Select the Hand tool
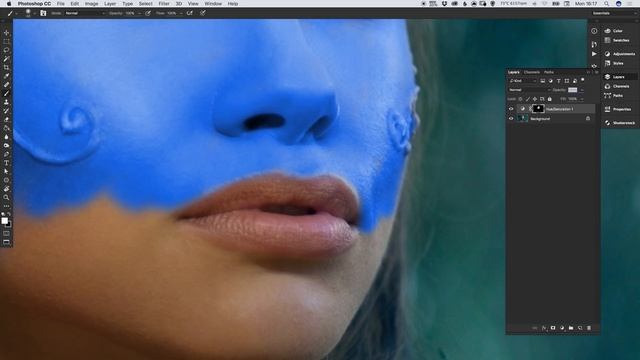The height and width of the screenshot is (360, 640). coord(6,189)
